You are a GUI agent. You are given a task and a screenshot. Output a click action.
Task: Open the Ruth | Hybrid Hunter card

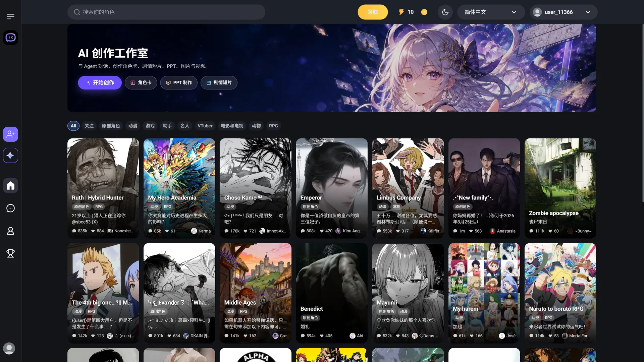click(x=103, y=188)
